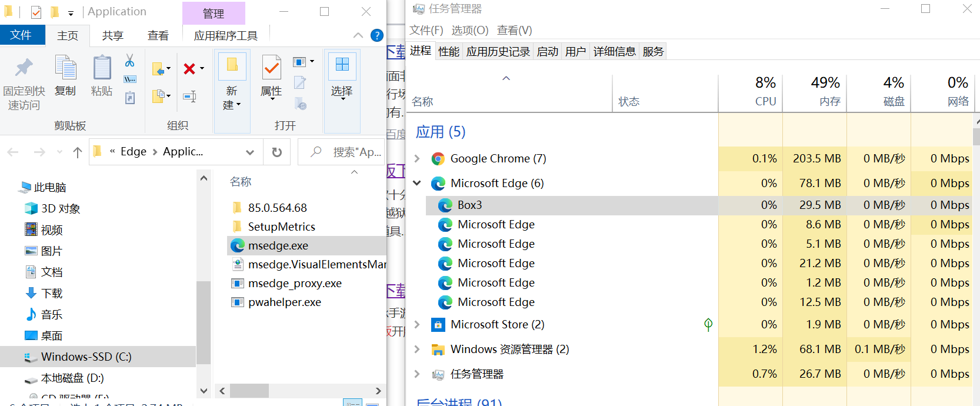Click the Google Chrome process icon
Screen dimensions: 980x406
click(x=438, y=159)
